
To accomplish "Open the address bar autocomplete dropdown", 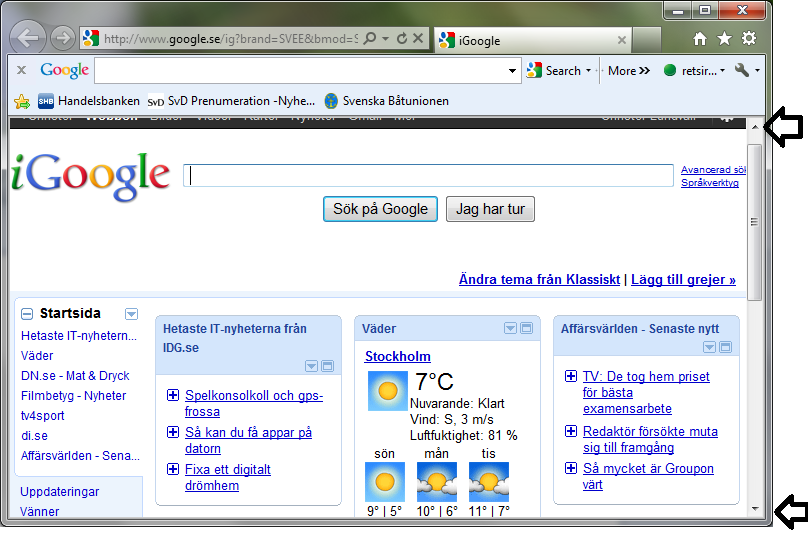I will point(385,39).
